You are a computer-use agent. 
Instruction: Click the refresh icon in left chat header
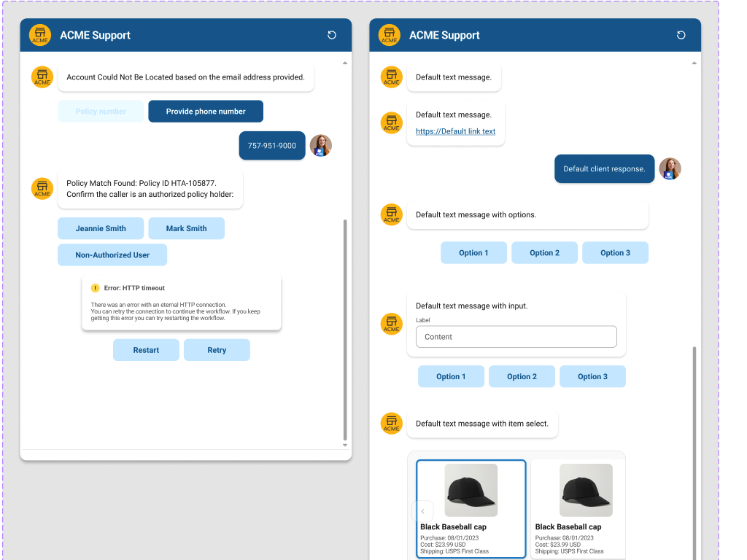pyautogui.click(x=332, y=35)
